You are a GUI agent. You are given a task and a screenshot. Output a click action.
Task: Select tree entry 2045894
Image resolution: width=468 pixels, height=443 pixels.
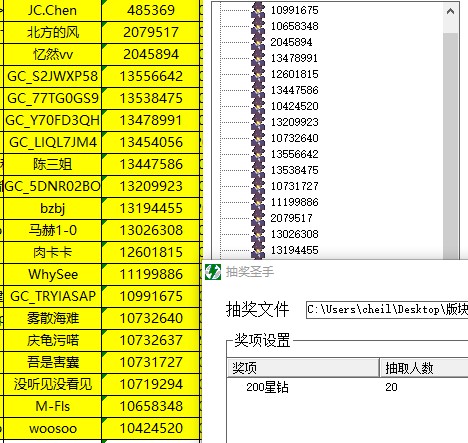tap(291, 42)
